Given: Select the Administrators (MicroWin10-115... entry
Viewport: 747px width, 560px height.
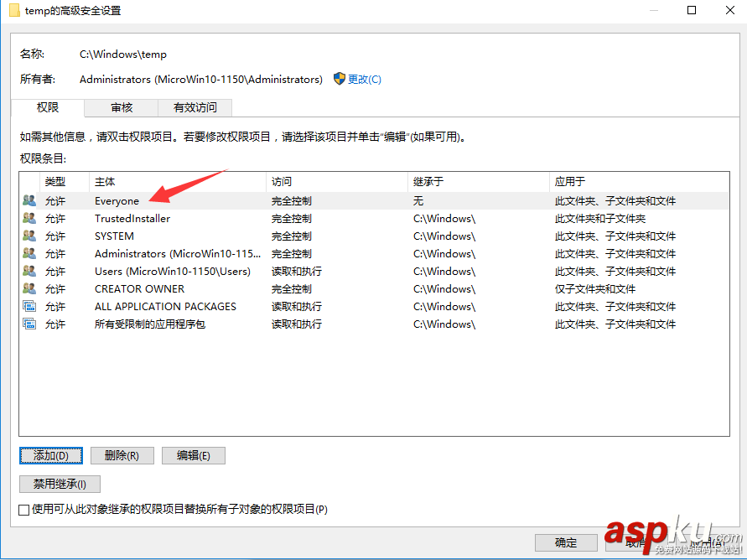Looking at the screenshot, I should click(375, 253).
